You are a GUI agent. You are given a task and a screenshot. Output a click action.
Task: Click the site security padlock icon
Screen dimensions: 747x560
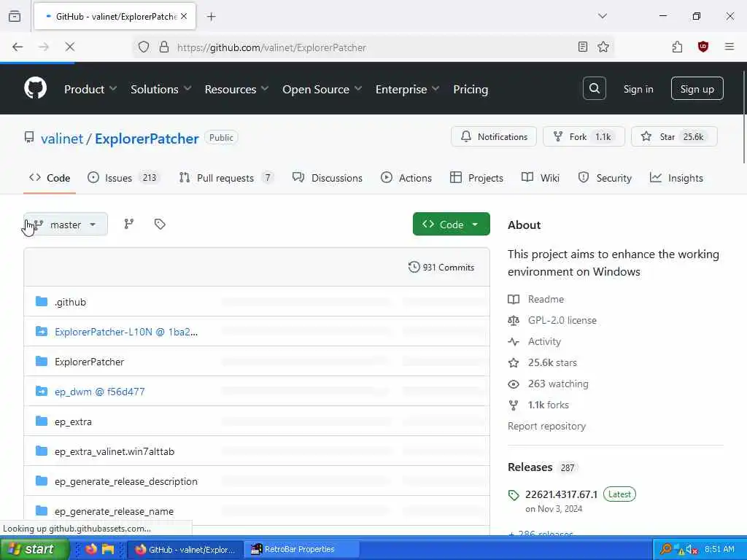[164, 47]
